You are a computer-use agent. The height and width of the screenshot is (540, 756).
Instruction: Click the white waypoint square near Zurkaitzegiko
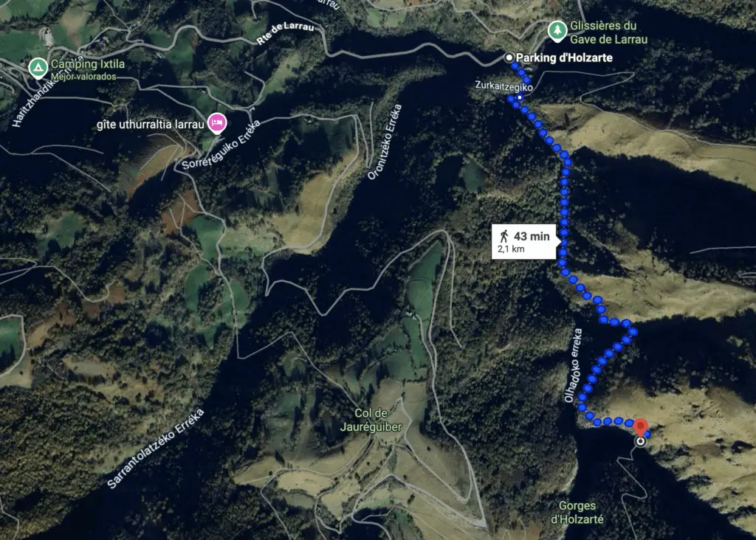(x=520, y=97)
